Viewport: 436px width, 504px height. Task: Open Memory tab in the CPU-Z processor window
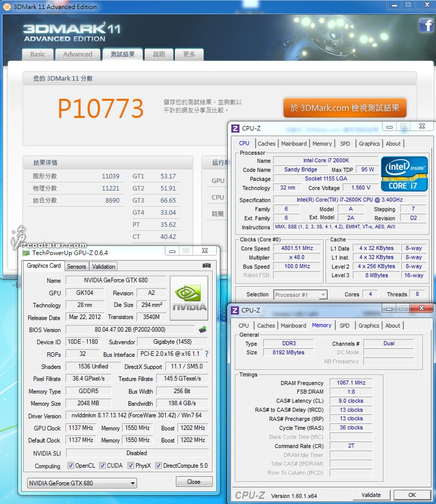[x=322, y=144]
